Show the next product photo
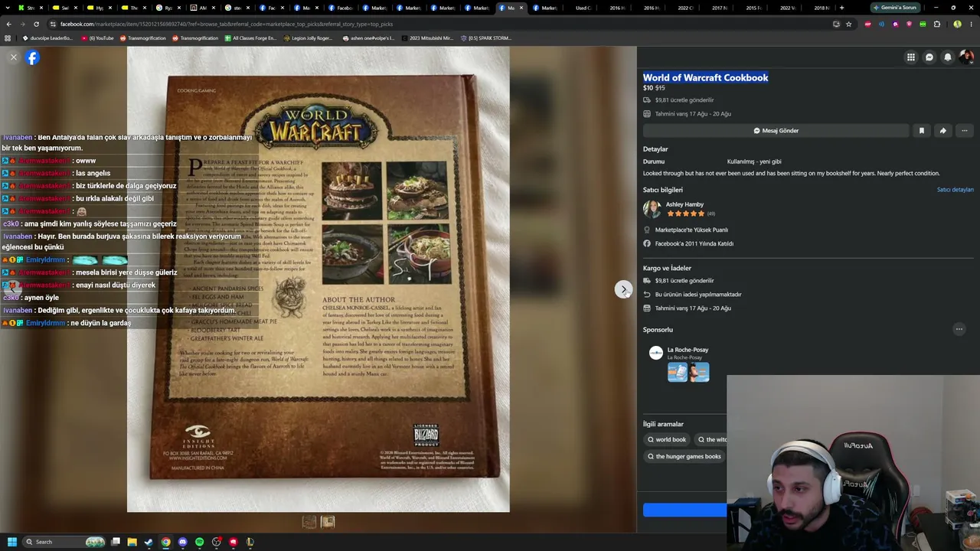Image resolution: width=980 pixels, height=551 pixels. tap(624, 289)
